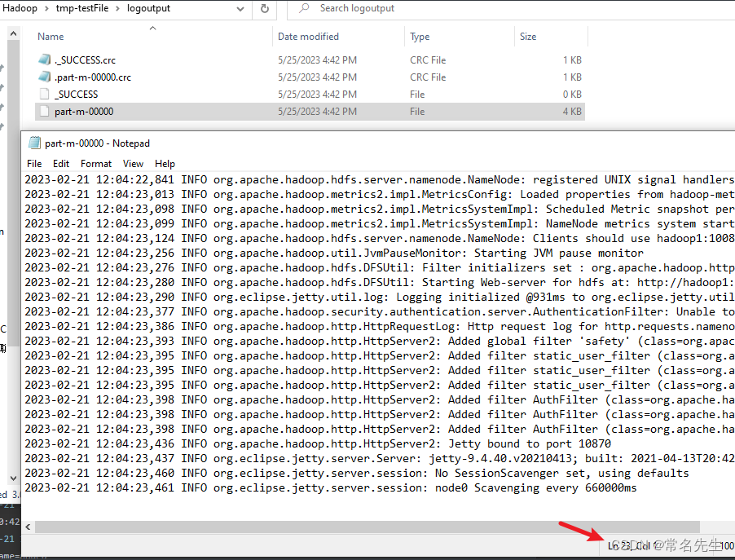Viewport: 735px width, 560px height.
Task: Place cursor in Logging initialized @931ms line
Action: pyautogui.click(x=380, y=298)
